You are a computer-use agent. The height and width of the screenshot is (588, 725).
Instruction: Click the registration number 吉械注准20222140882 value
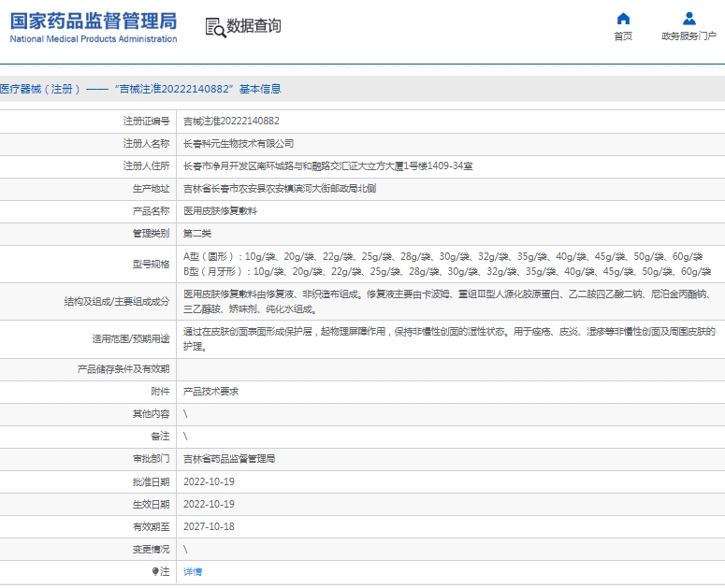click(x=231, y=122)
